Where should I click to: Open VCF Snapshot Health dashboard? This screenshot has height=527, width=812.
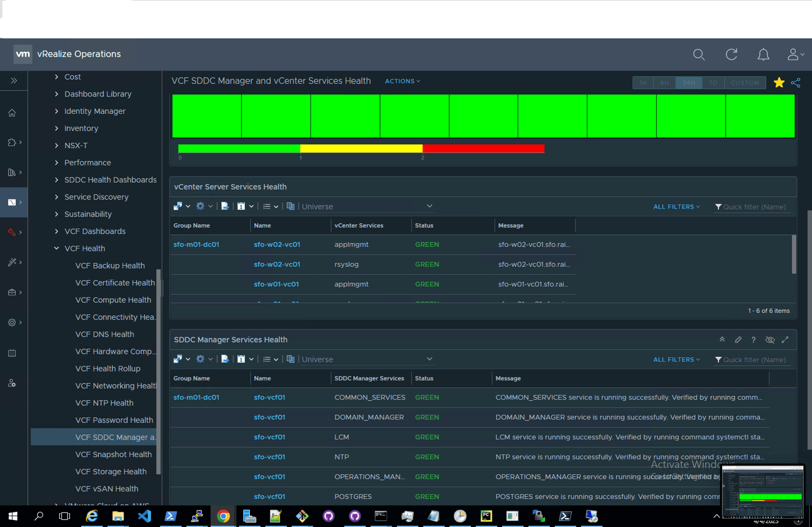tap(113, 454)
